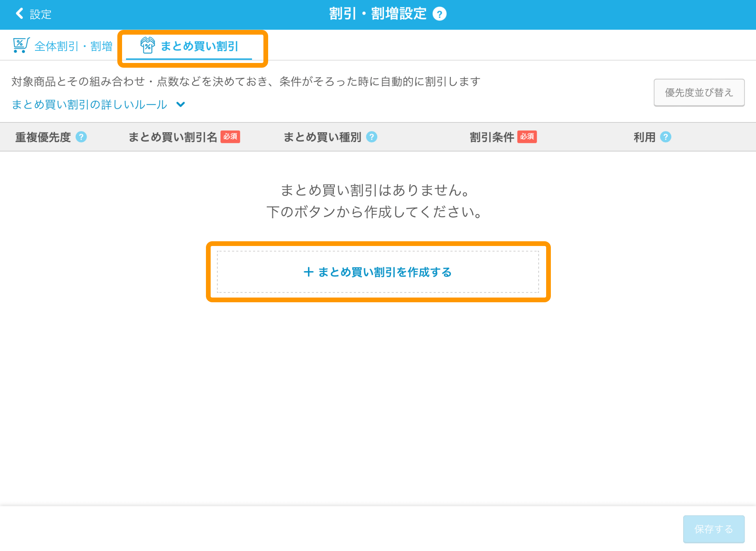Click the back chevron arrow in header
Viewport: 756px width, 551px height.
19,14
